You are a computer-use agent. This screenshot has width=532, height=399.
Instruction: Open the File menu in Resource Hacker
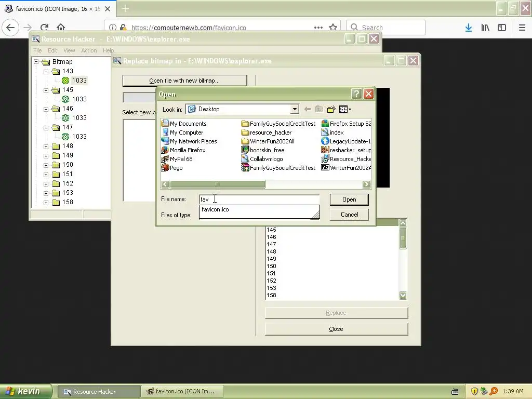coord(37,50)
